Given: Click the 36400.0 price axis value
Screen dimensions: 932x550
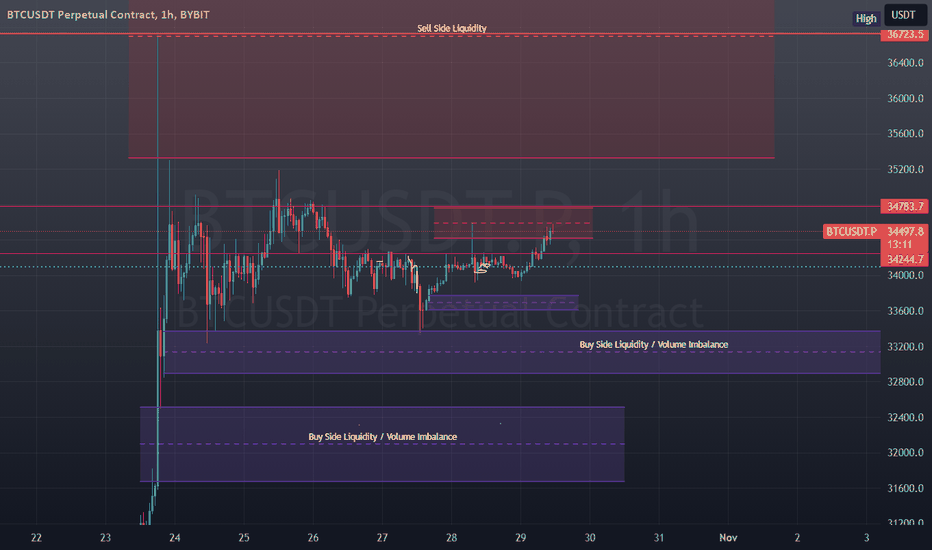Looking at the screenshot, I should [905, 62].
